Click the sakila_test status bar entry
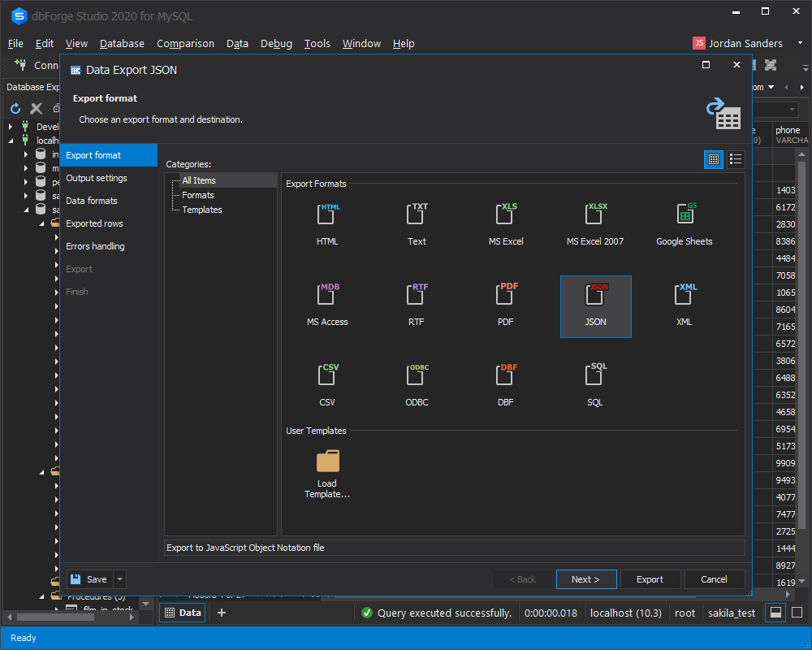 732,613
